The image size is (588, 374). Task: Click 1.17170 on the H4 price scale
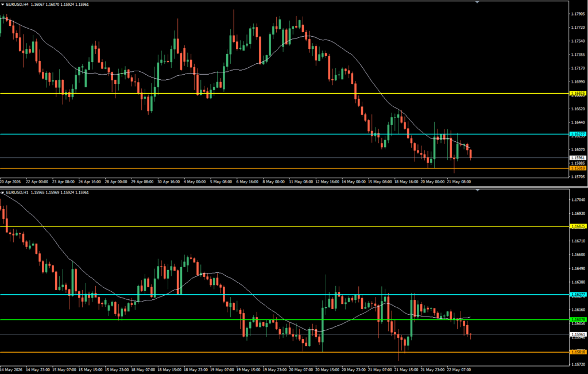pyautogui.click(x=578, y=68)
